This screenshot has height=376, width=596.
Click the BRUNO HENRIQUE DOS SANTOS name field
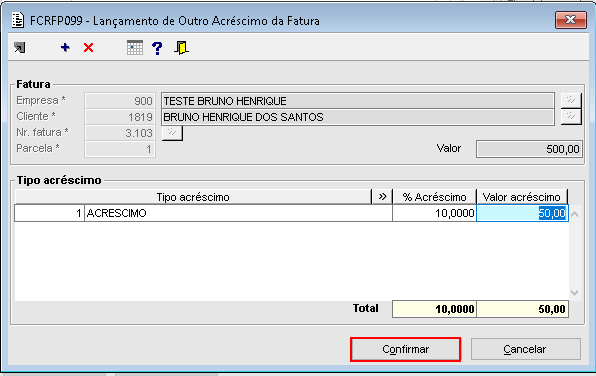358,117
